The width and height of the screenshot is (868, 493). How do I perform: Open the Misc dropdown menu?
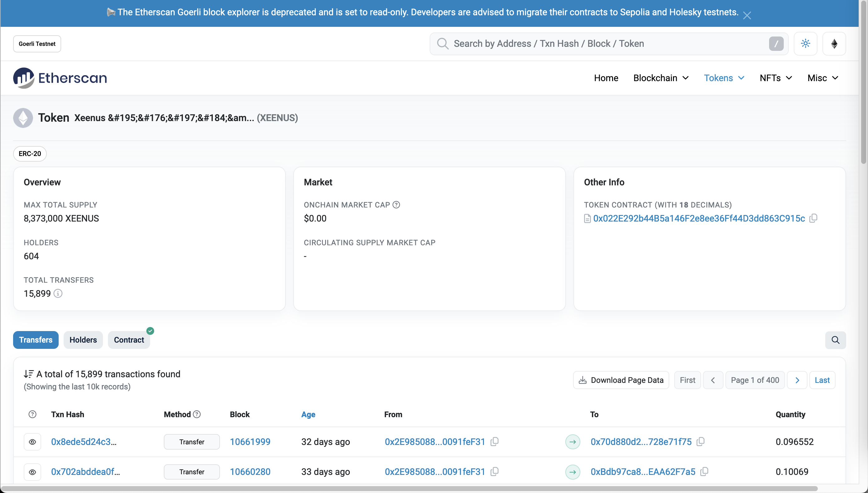[x=823, y=78]
